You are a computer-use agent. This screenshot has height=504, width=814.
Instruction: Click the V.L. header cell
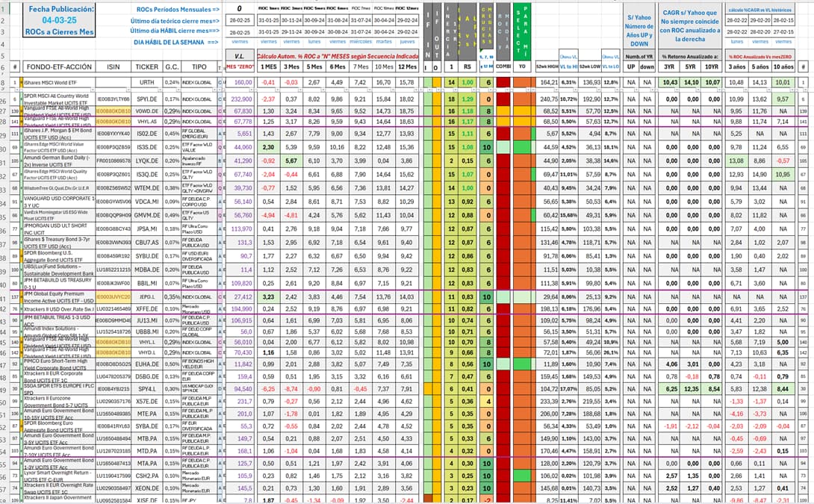(x=239, y=56)
